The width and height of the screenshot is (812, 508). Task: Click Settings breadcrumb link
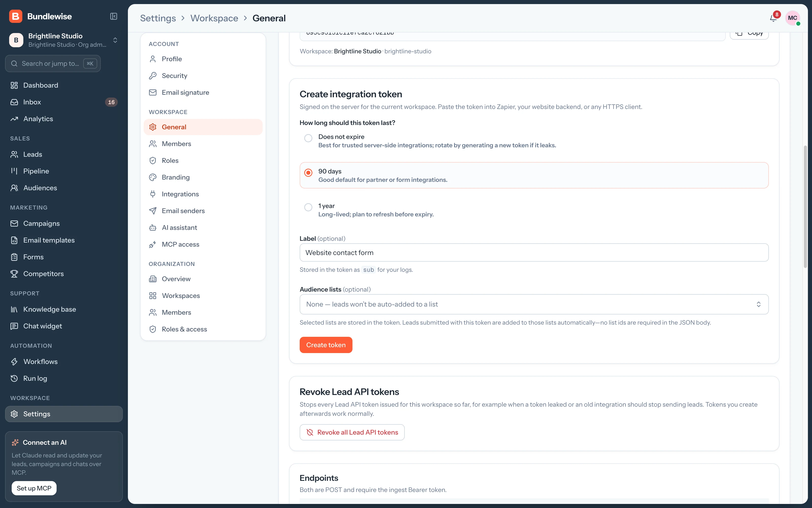(158, 18)
